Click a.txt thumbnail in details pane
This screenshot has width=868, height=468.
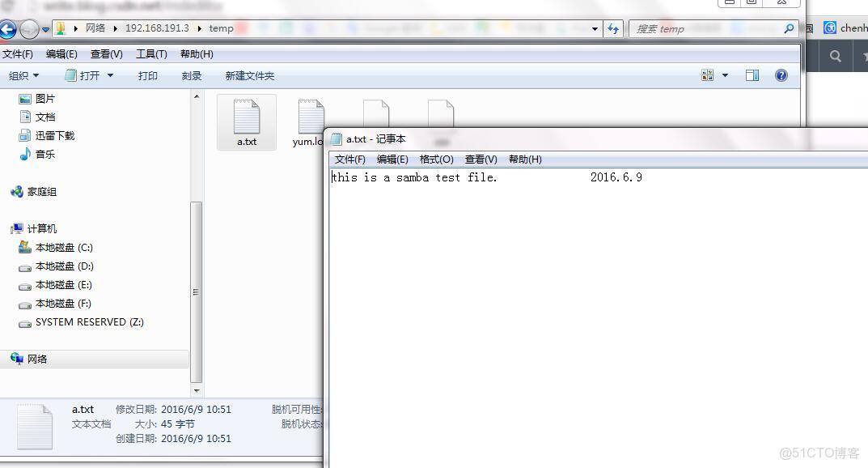point(34,426)
